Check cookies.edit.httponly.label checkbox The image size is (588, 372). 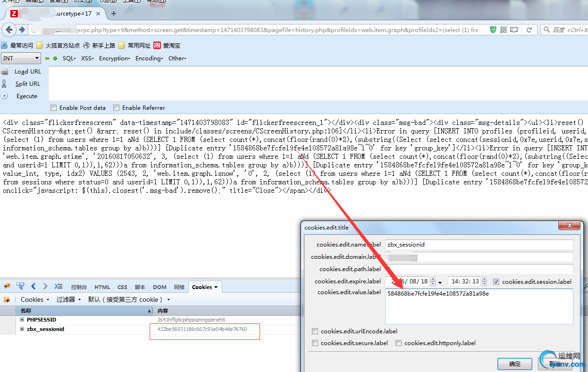pyautogui.click(x=399, y=343)
